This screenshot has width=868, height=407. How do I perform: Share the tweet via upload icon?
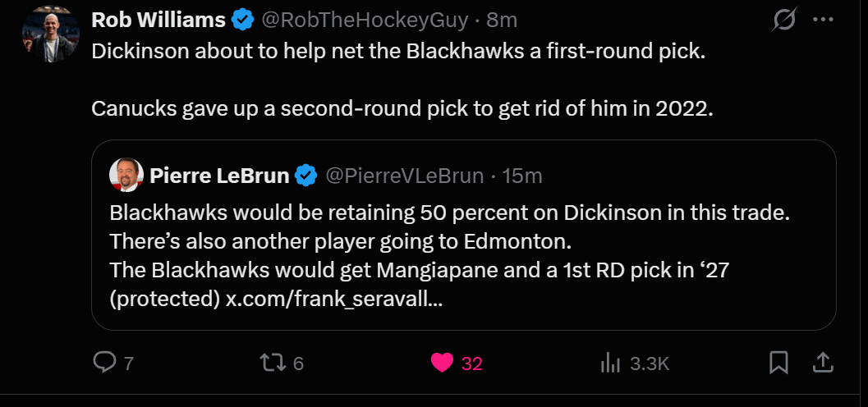[822, 362]
